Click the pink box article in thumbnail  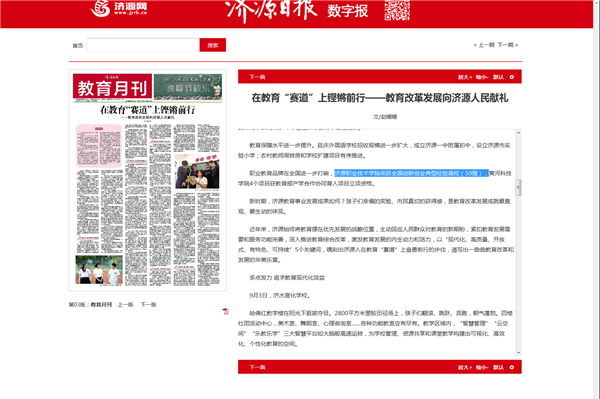coord(99,145)
